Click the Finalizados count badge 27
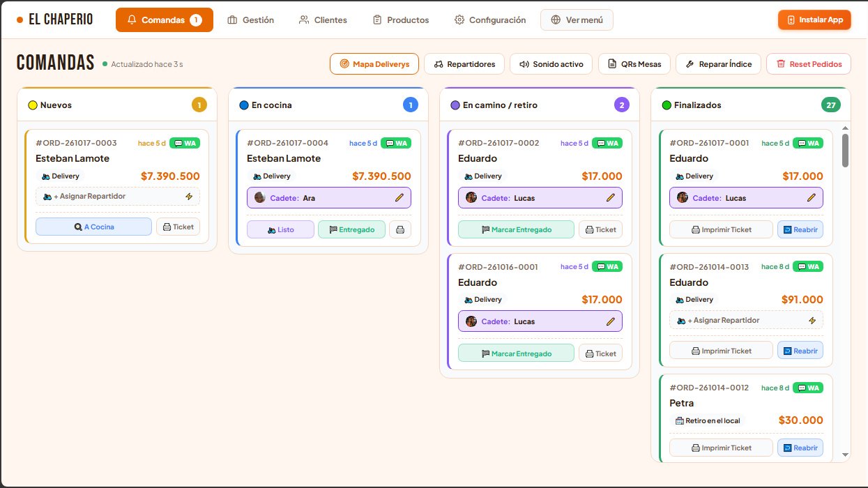 click(831, 105)
